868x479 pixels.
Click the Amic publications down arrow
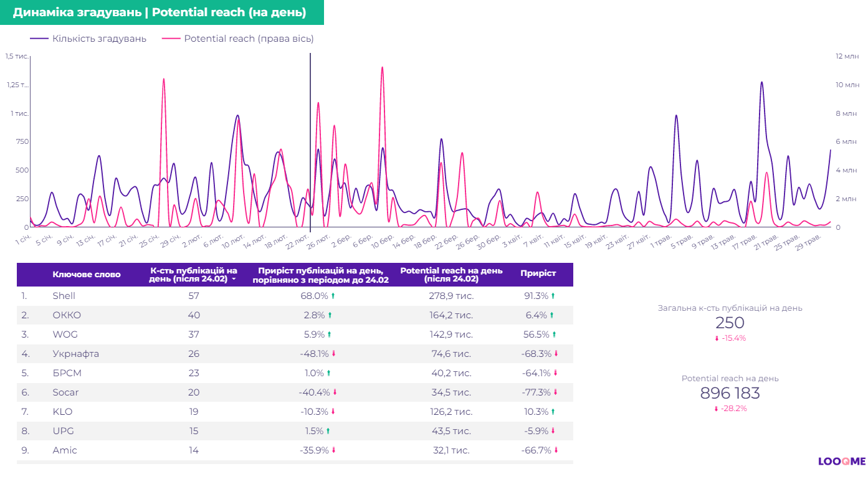click(334, 450)
